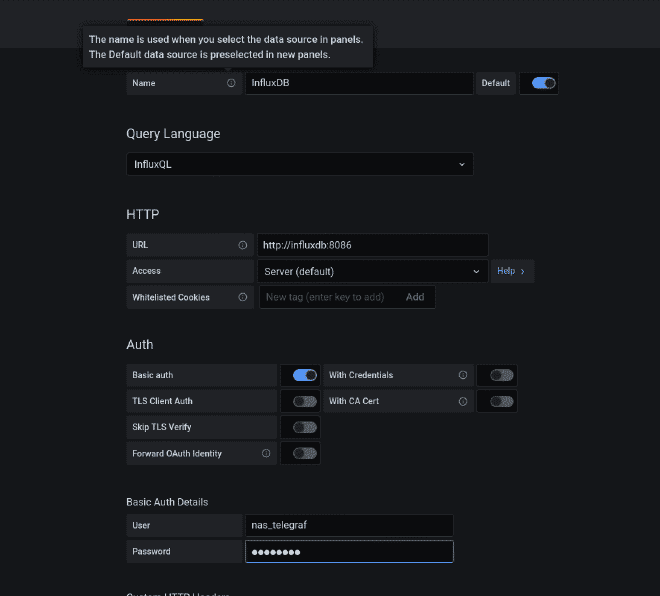Enable the TLS Client Auth switch
The image size is (660, 596).
click(x=305, y=402)
